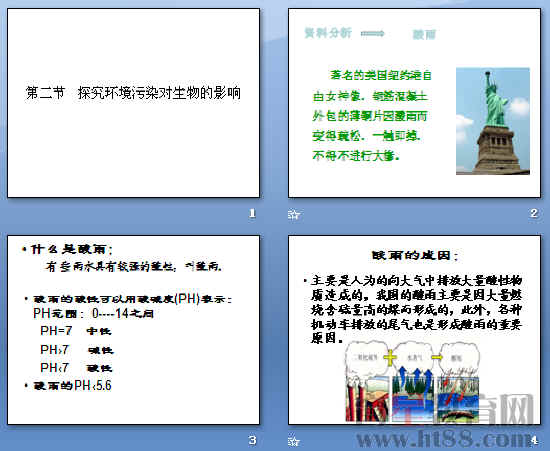This screenshot has width=550, height=451.
Task: Select the title slide thumbnail 探究环境污染对生物的影响
Action: point(133,103)
